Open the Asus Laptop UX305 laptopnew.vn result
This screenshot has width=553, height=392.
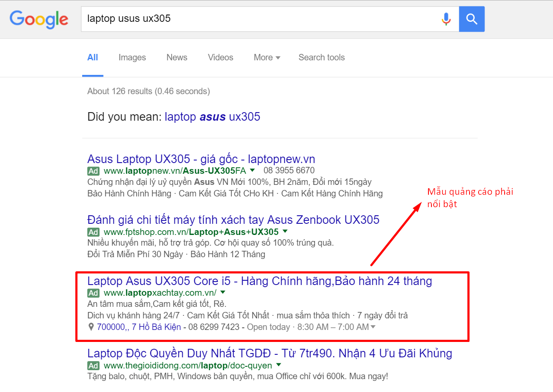pos(201,159)
